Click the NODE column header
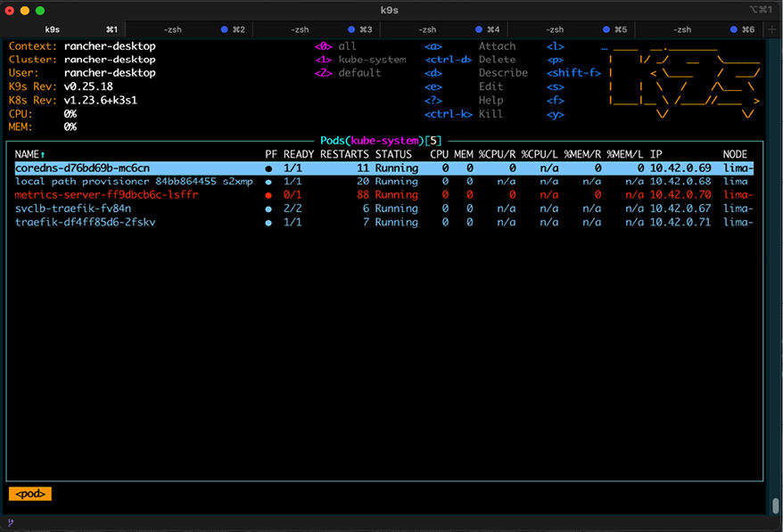This screenshot has width=783, height=532. pos(735,155)
